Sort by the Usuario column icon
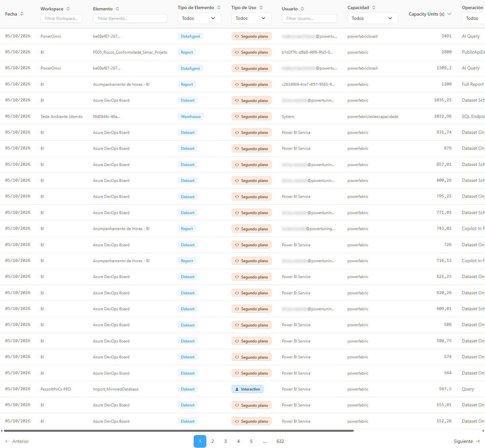The height and width of the screenshot is (448, 485). pyautogui.click(x=302, y=9)
